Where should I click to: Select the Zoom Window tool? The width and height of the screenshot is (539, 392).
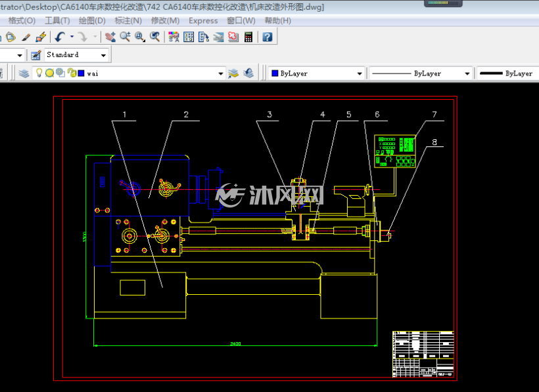[x=140, y=37]
